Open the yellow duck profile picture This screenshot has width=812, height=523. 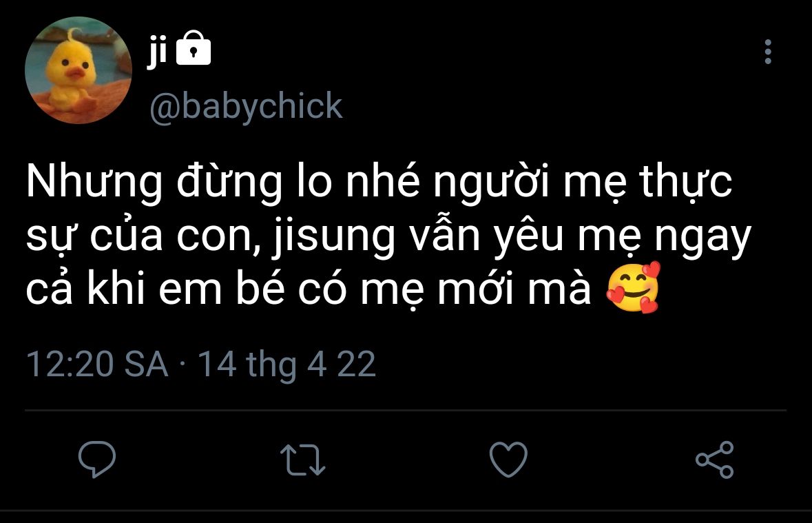coord(79,70)
